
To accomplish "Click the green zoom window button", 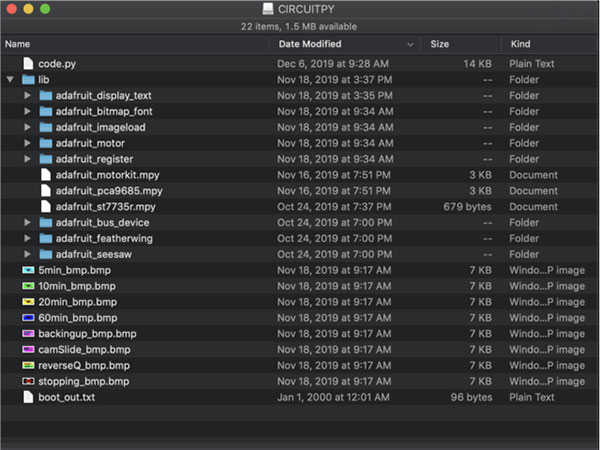I will click(46, 9).
